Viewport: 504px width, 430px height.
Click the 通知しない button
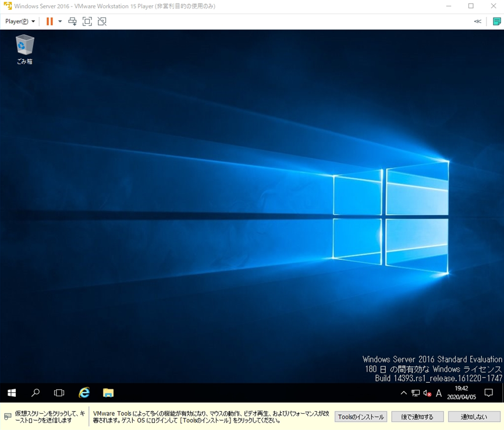(x=474, y=417)
